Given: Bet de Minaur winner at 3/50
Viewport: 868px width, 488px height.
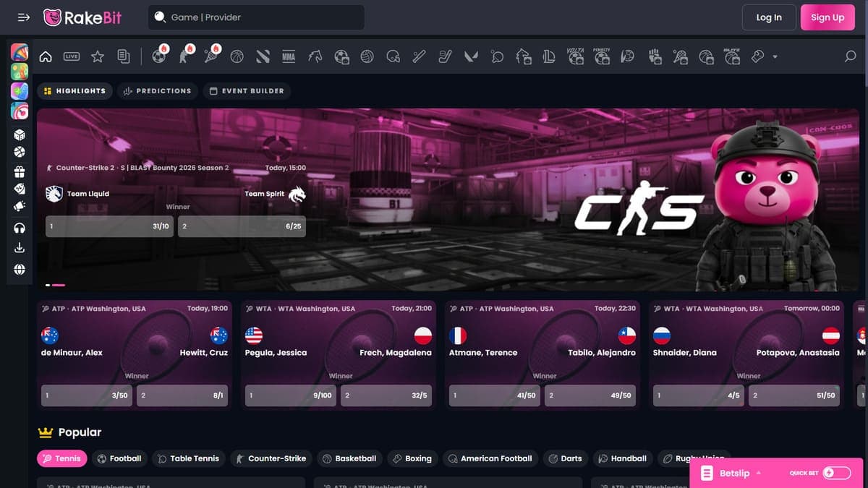Looking at the screenshot, I should [87, 395].
